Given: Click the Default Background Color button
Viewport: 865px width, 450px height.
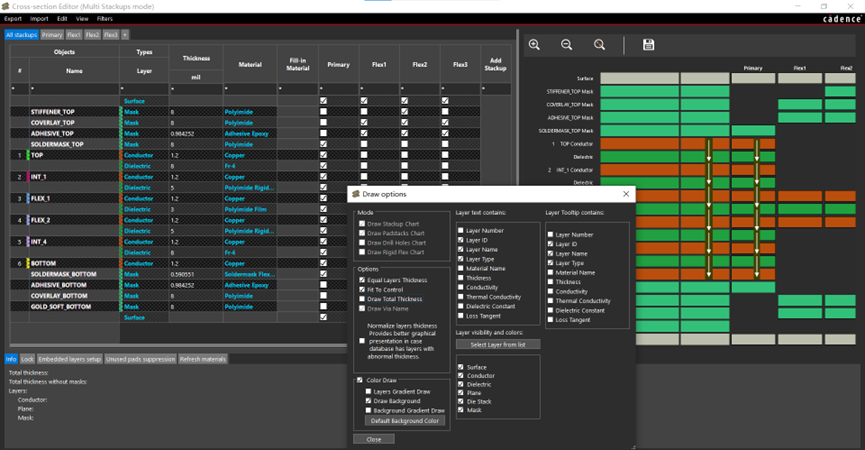Looking at the screenshot, I should pos(407,421).
